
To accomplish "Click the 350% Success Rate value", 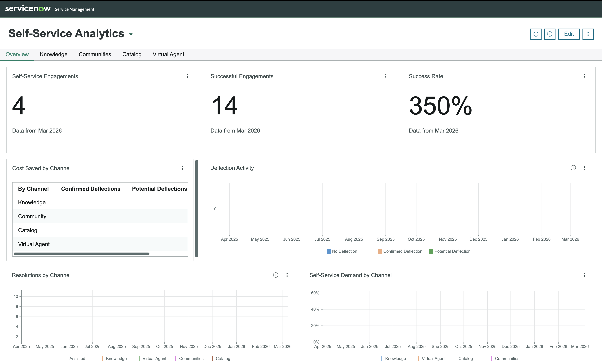I will click(441, 106).
